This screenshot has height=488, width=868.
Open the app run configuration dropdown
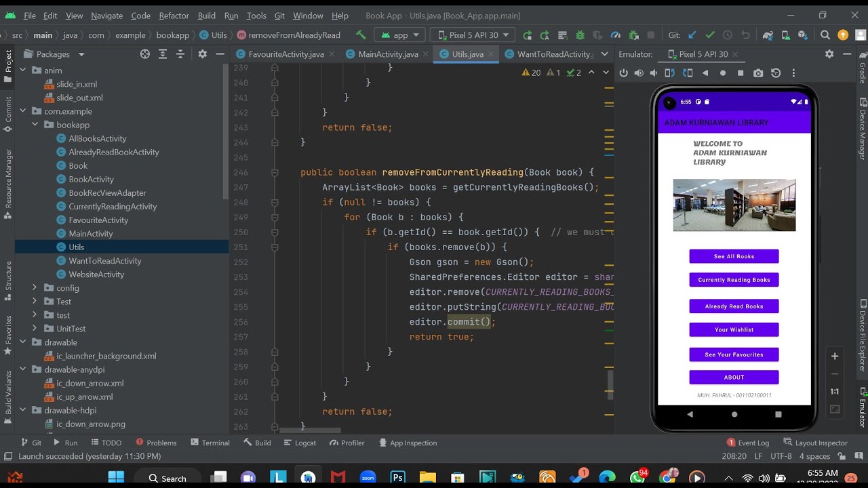399,35
